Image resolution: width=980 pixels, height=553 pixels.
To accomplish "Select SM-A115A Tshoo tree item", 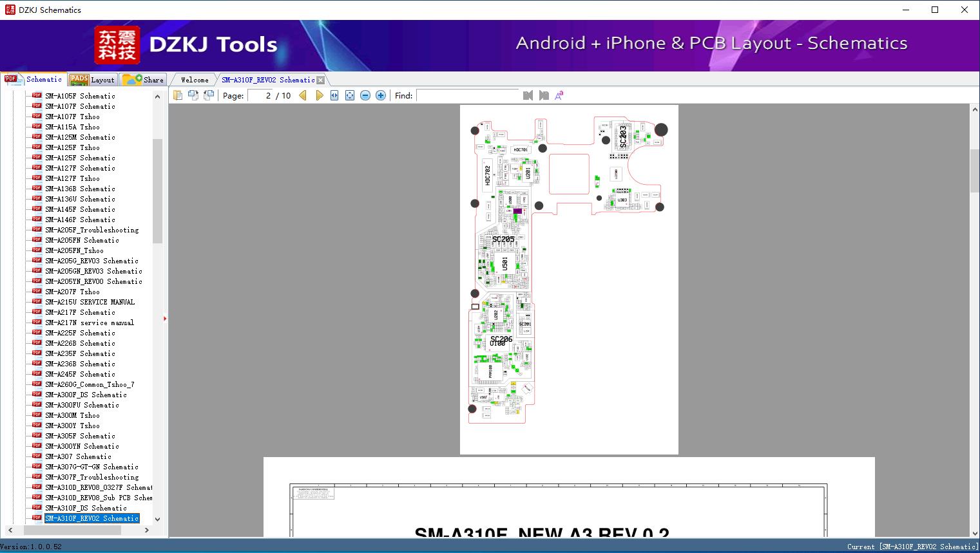I will point(72,127).
